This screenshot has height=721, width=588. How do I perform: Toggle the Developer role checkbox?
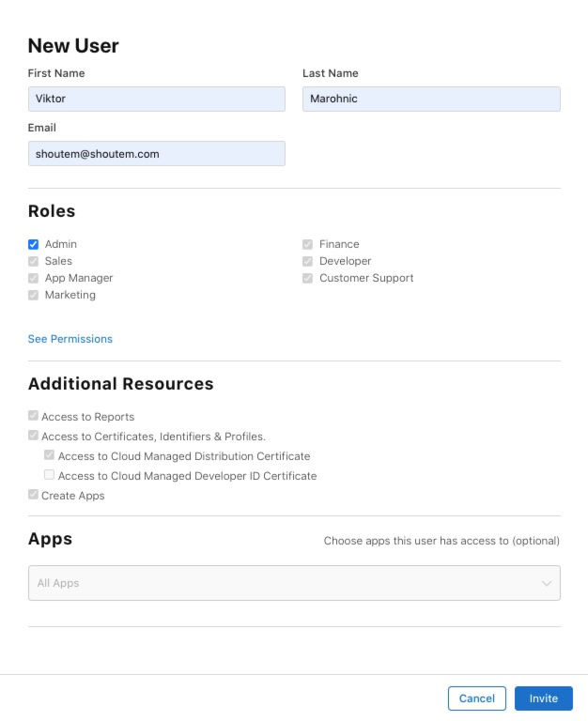pos(308,261)
